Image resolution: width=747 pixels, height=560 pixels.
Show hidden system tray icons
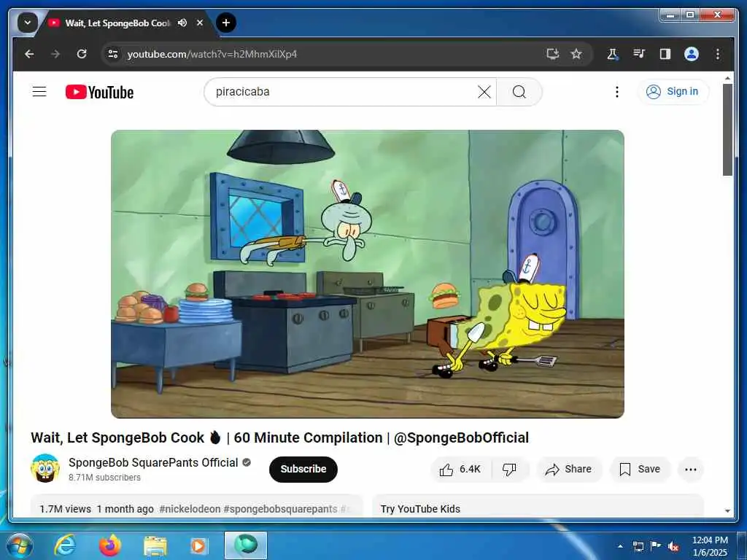pos(620,546)
